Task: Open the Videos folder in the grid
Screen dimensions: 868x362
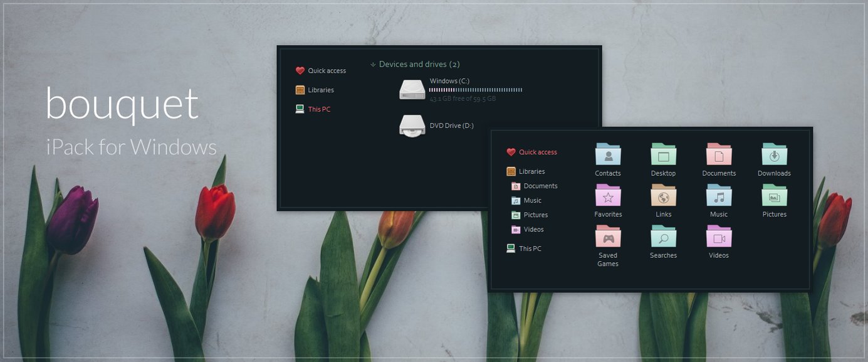Action: 719,237
